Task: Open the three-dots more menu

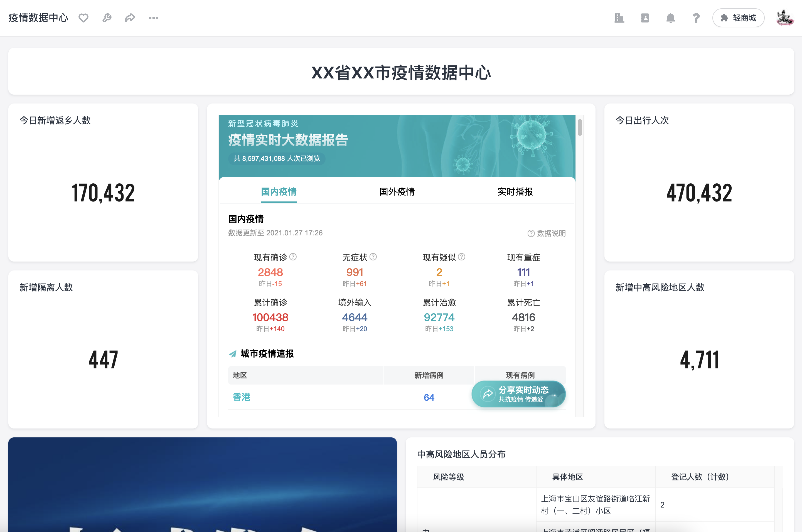Action: pyautogui.click(x=153, y=18)
